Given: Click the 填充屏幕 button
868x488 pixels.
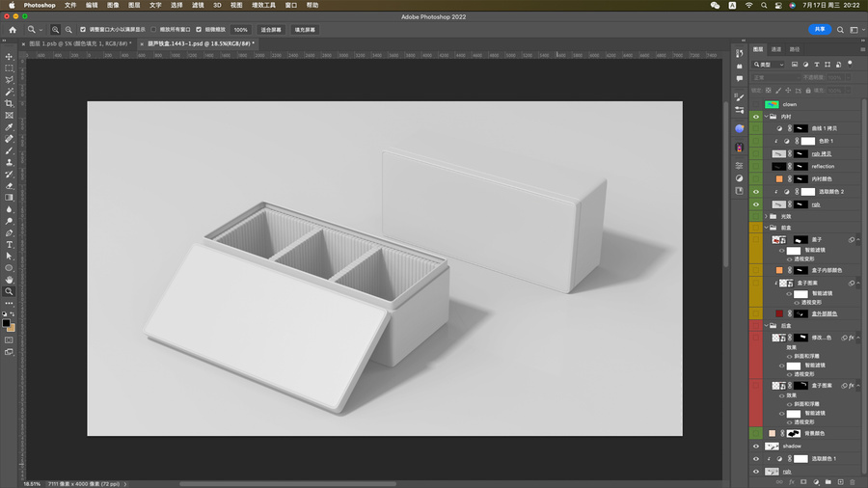Looking at the screenshot, I should 305,30.
